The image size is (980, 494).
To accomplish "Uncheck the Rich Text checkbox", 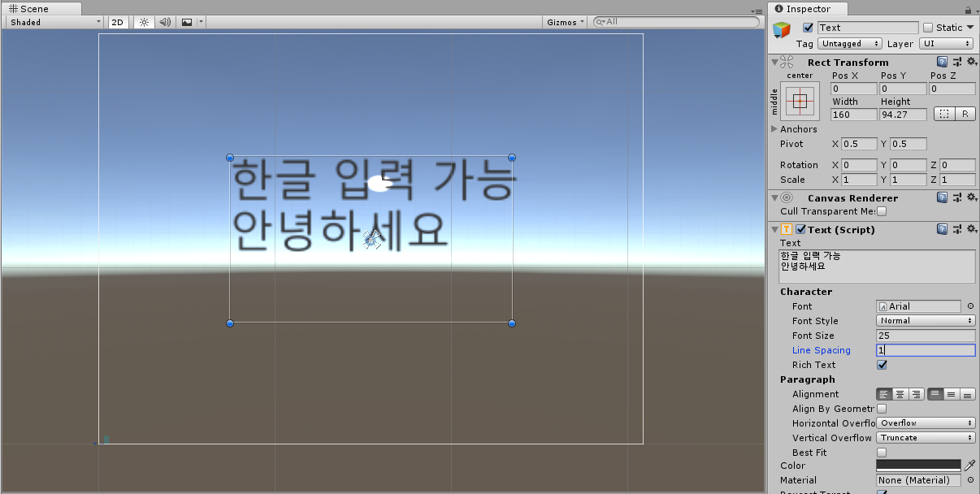I will [x=882, y=365].
